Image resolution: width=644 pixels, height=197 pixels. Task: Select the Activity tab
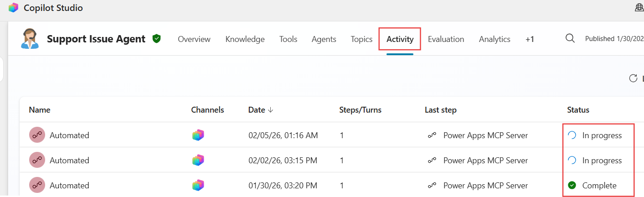400,39
